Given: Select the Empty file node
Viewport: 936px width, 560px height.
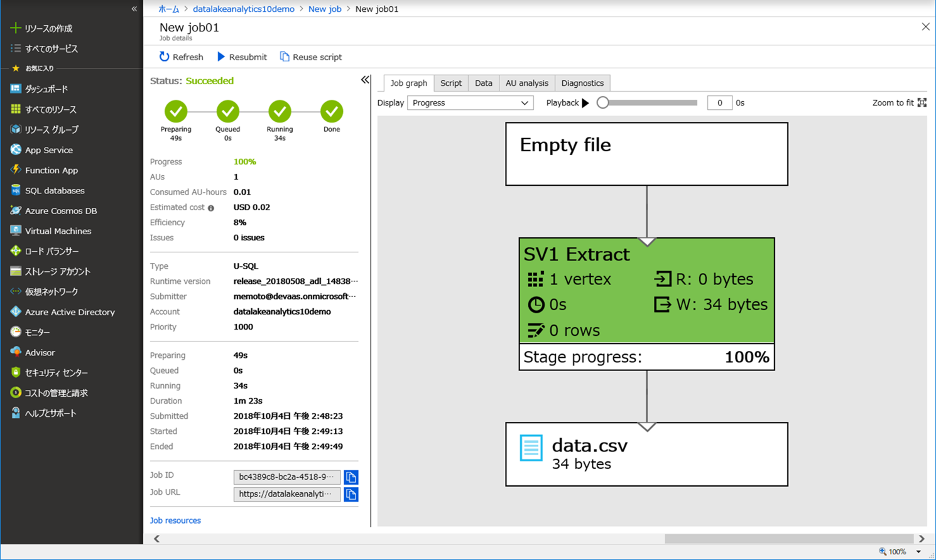Looking at the screenshot, I should [647, 154].
